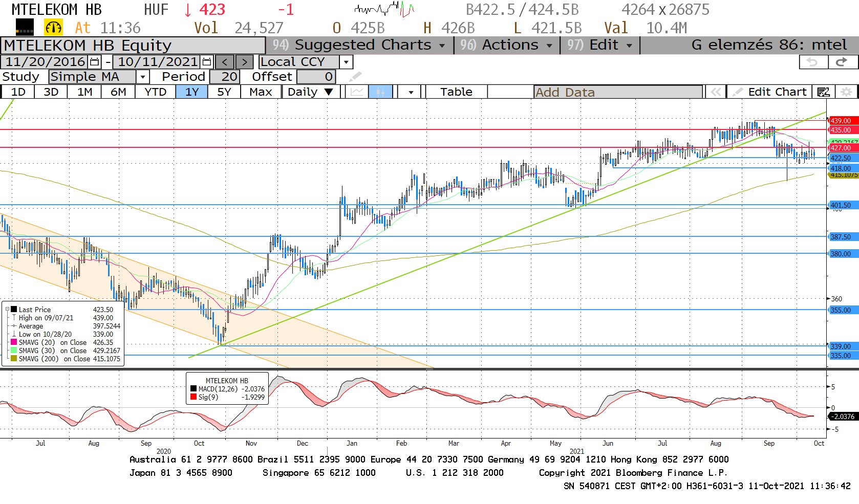Click the red Sig(9) legend swatch
Image resolution: width=859 pixels, height=504 pixels.
(x=194, y=397)
